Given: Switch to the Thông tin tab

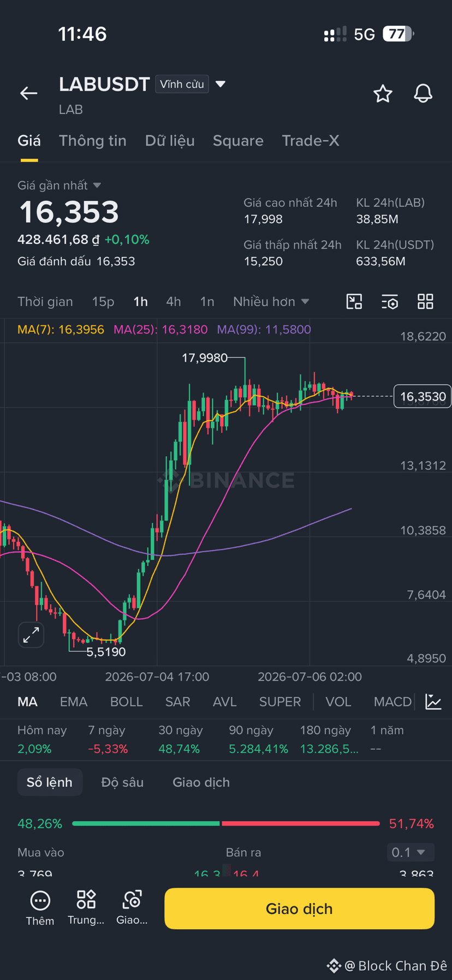Looking at the screenshot, I should point(93,141).
